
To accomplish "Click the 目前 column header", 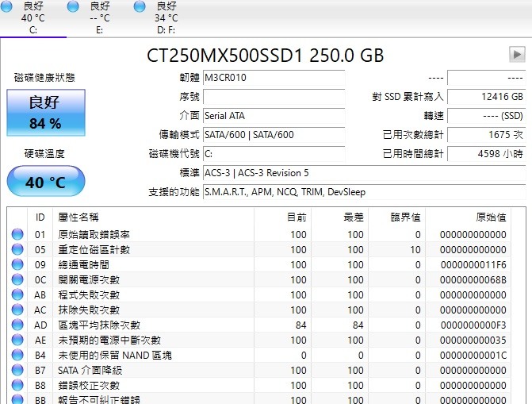I will pyautogui.click(x=282, y=217).
